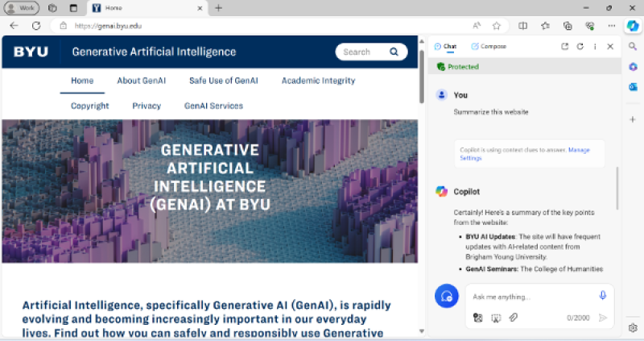
Task: Start new topic with blue button
Action: (447, 296)
